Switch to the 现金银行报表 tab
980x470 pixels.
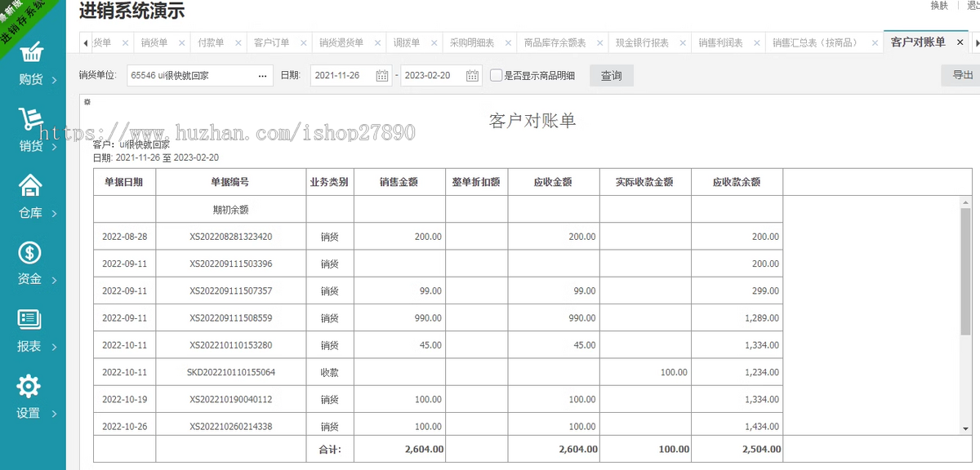[x=642, y=42]
